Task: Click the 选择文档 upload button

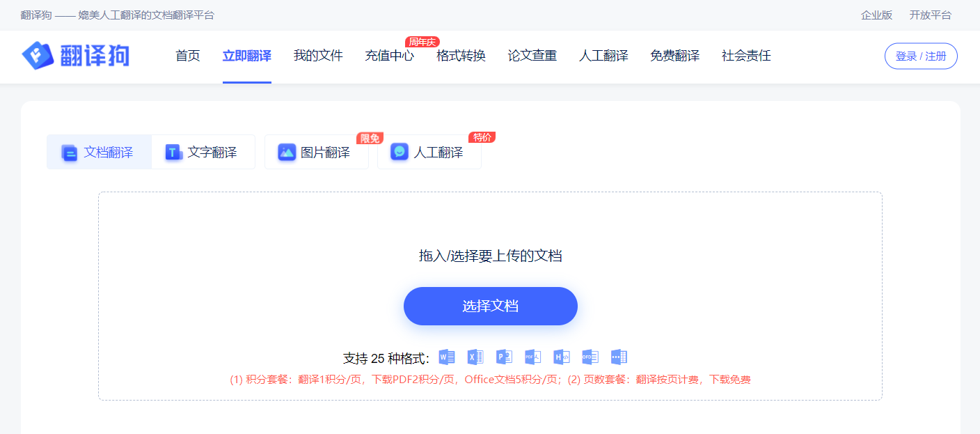Action: [490, 306]
